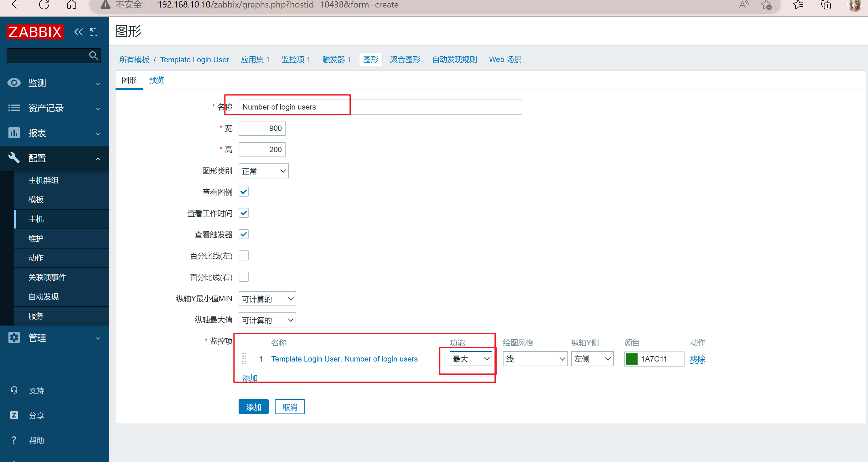Viewport: 868px width, 462px height.
Task: Enable the 百分比线(左) checkbox
Action: (244, 255)
